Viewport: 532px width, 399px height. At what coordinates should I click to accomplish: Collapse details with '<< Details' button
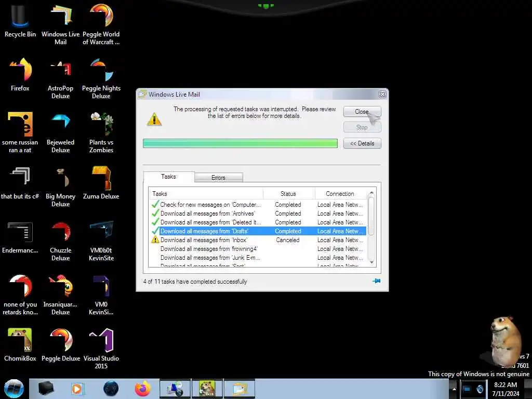[362, 143]
